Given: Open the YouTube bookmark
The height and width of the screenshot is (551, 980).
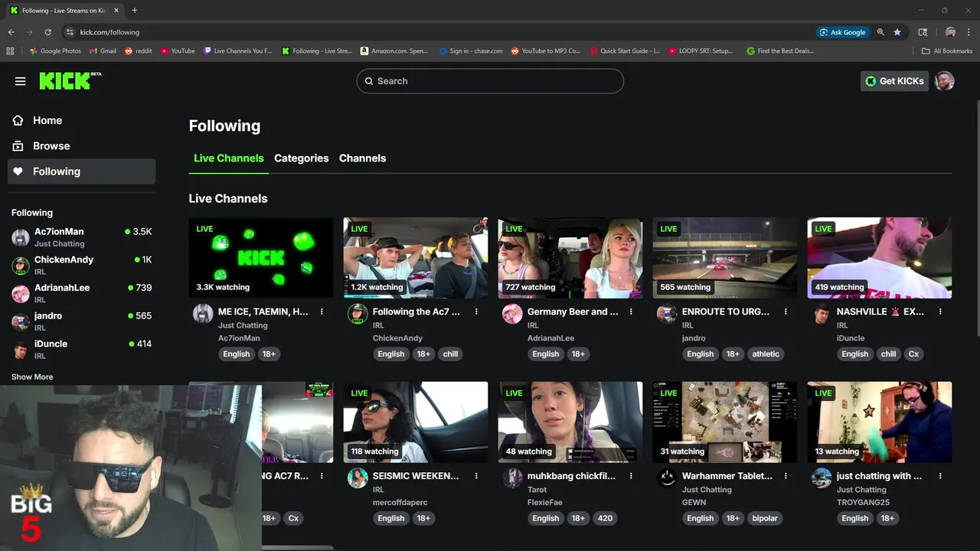Looking at the screenshot, I should coord(176,51).
